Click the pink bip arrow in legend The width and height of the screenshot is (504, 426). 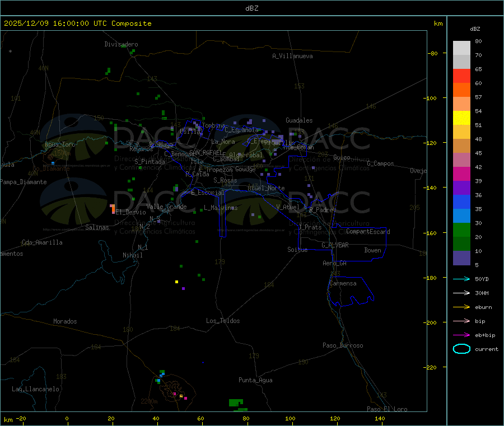coord(461,321)
